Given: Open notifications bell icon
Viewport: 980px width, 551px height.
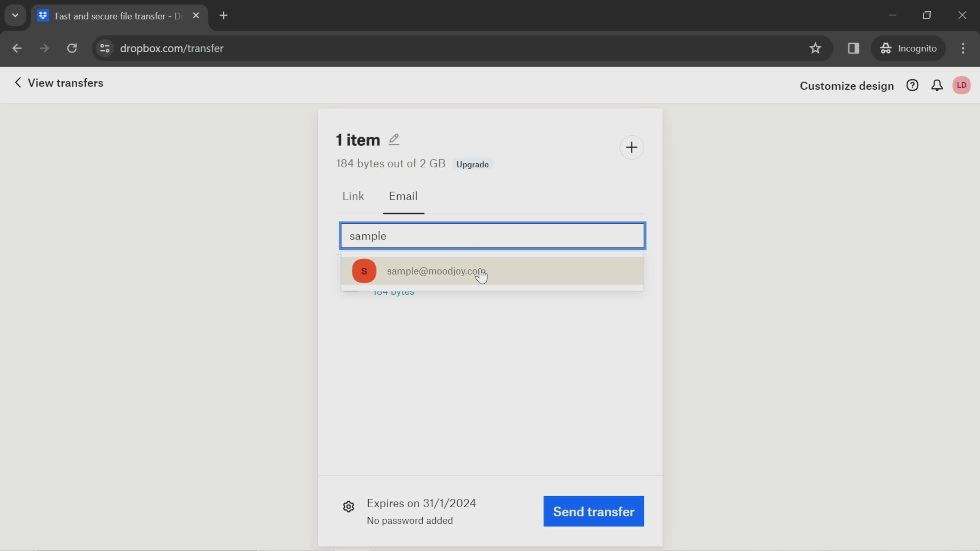Looking at the screenshot, I should (937, 85).
